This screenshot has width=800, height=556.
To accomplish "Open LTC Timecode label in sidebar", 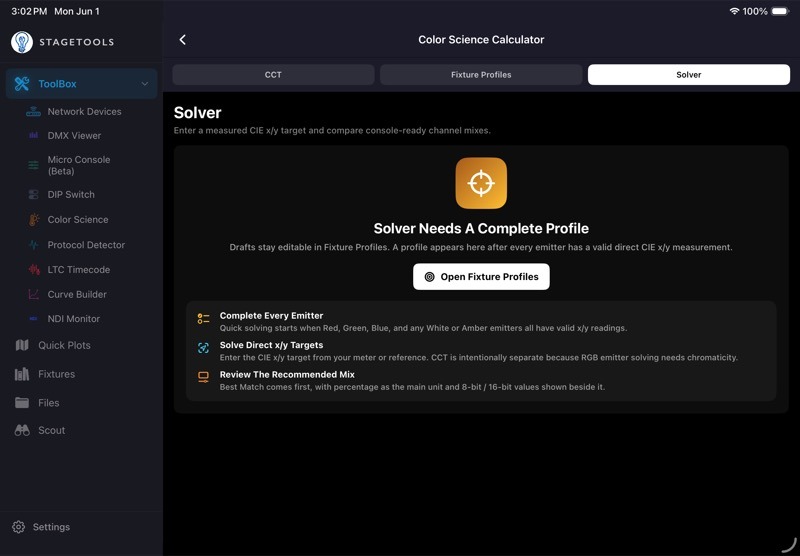I will pyautogui.click(x=79, y=270).
